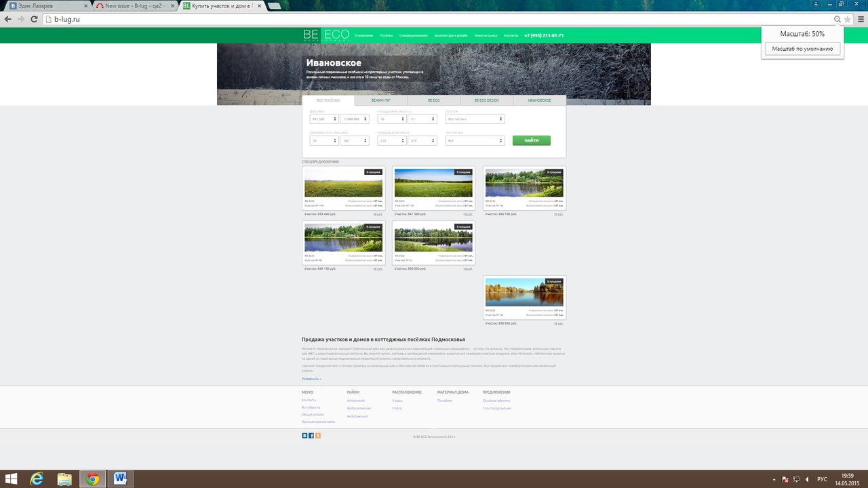This screenshot has height=488, width=868.
Task: Go back using the browser back arrow
Action: coord(8,20)
